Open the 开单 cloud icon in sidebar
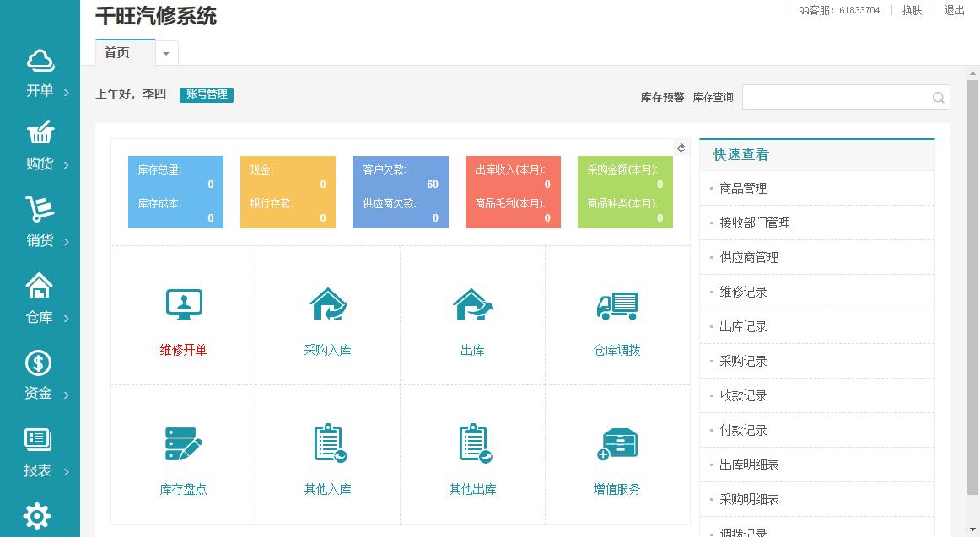The height and width of the screenshot is (537, 980). coord(40,61)
